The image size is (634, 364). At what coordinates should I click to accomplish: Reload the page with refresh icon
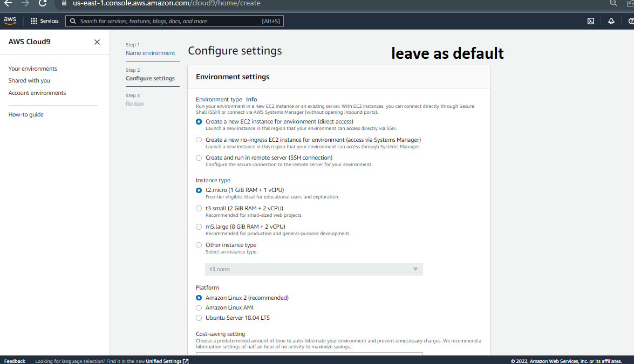tap(43, 3)
